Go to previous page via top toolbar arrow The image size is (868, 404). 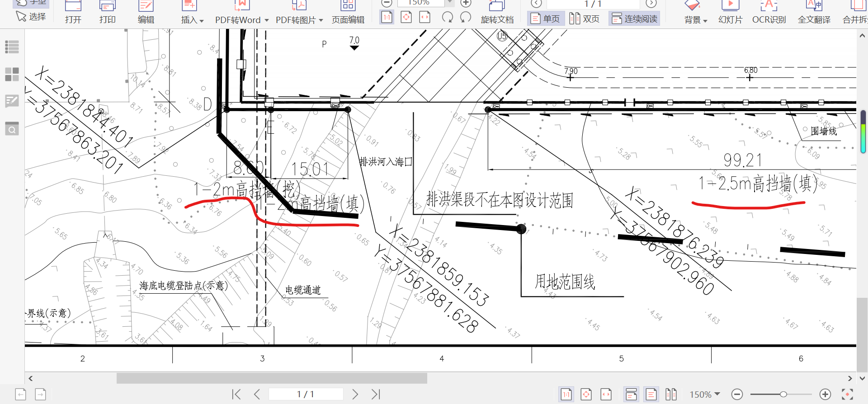tap(536, 3)
